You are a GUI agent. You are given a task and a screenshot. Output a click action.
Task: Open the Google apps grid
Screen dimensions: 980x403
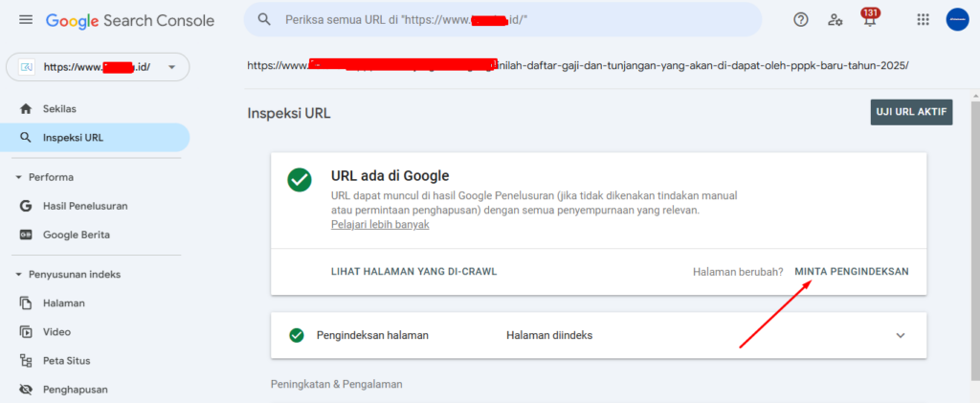[924, 20]
